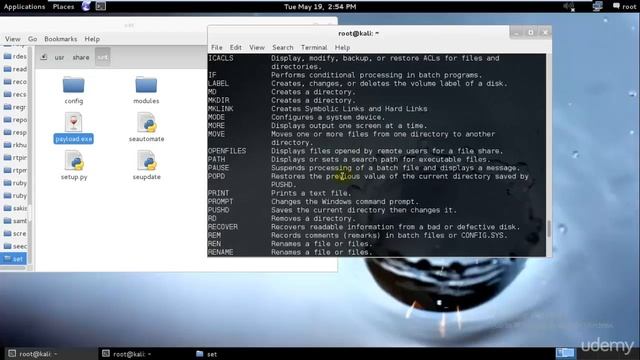Select the highlighted set folder in sidebar
This screenshot has height=360, width=640.
click(x=13, y=259)
